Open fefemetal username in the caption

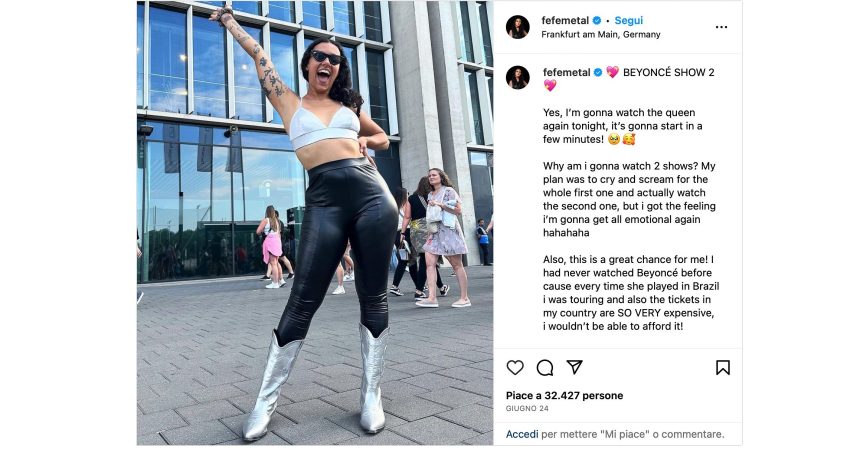tap(567, 72)
